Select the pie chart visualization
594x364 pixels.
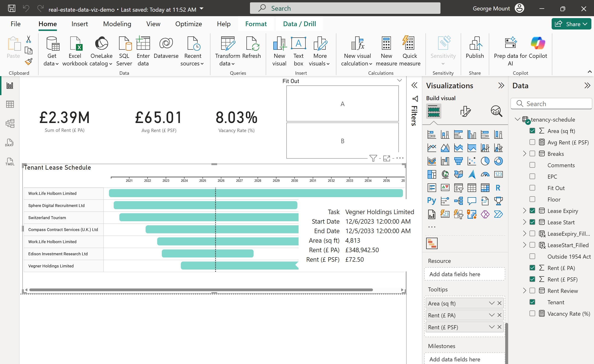point(485,161)
